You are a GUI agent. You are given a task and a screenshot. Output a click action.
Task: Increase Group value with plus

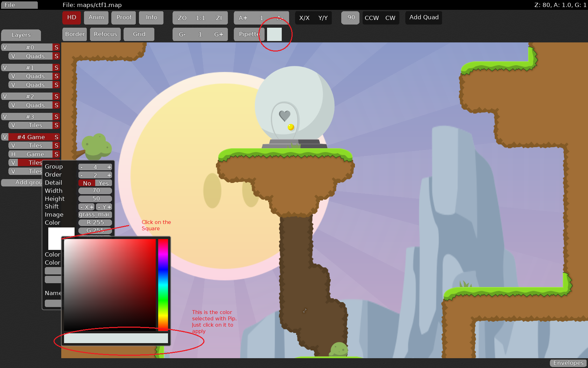[x=109, y=167]
